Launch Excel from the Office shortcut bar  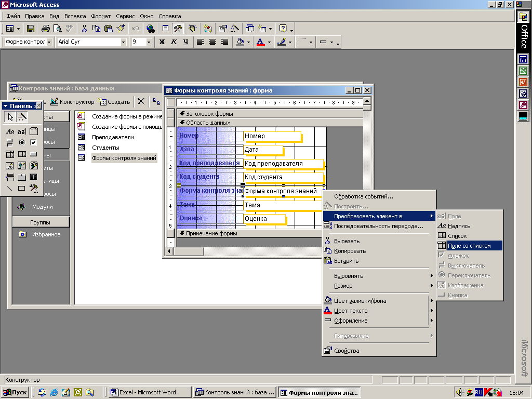tap(523, 71)
